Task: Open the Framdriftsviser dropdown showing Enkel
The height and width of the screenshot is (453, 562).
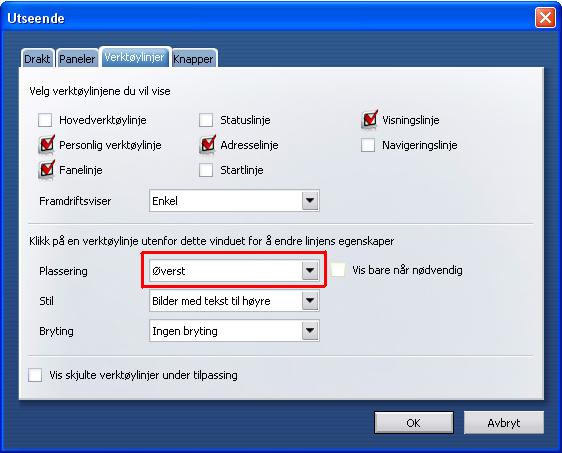Action: coord(234,201)
